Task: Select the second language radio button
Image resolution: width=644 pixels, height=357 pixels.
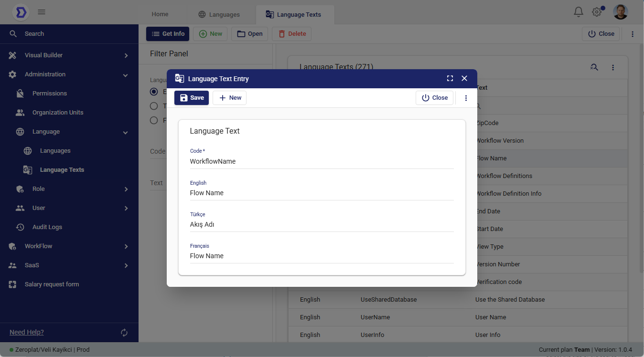Action: coord(154,106)
